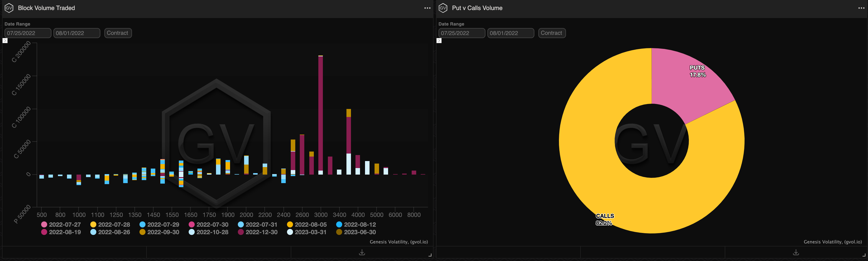Open the Block Volume Traded panel options menu
Image resolution: width=868 pixels, height=261 pixels.
coord(427,8)
